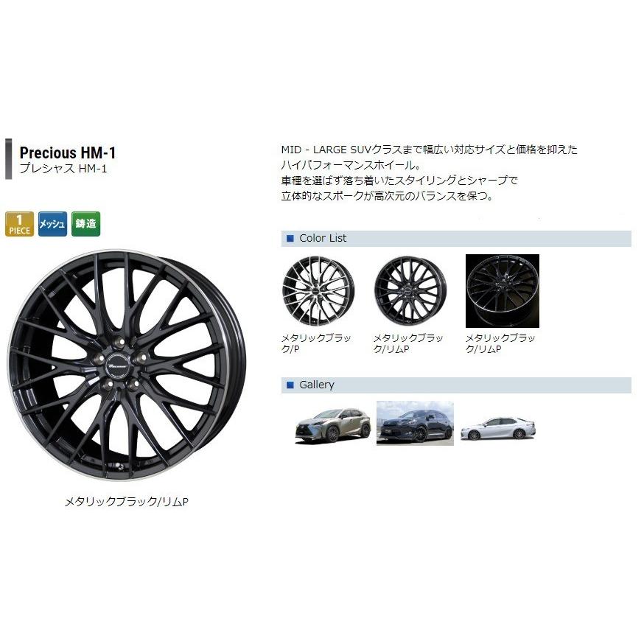Screen dimensions: 644x644
Task: Open the Lexus SUV gallery photo
Action: (333, 425)
